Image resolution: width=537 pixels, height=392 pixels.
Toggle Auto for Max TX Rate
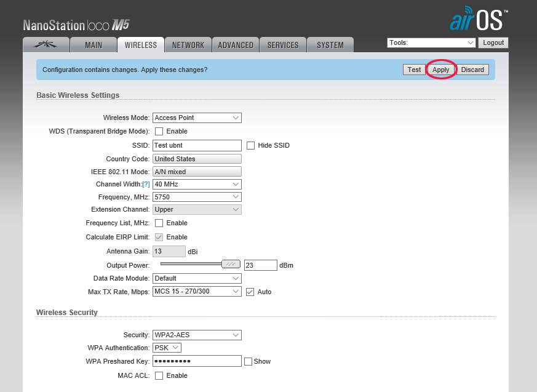(x=250, y=292)
